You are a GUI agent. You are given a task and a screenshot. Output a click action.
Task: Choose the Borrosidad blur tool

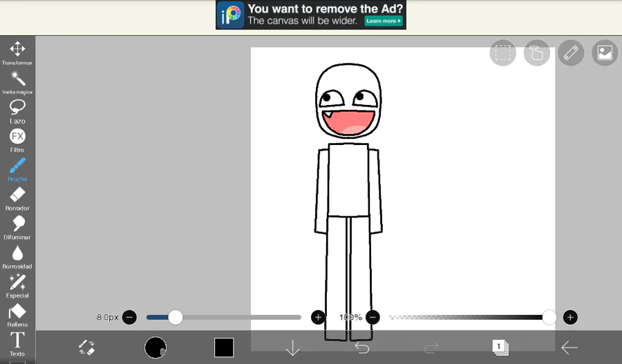click(17, 257)
